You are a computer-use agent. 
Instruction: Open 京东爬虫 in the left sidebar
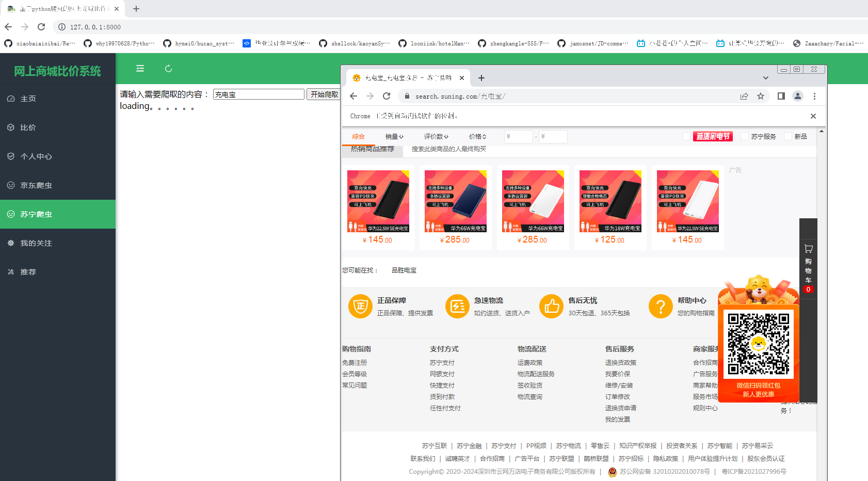58,185
